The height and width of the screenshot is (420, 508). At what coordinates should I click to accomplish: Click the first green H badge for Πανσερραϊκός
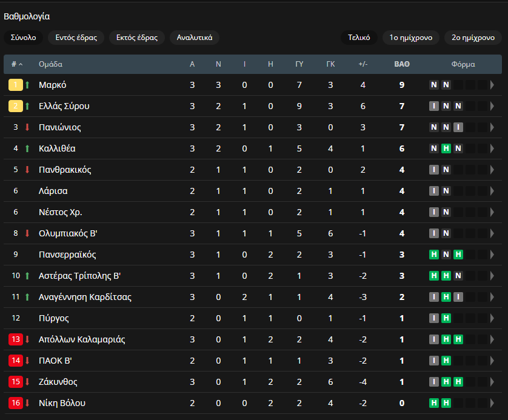[x=434, y=255]
